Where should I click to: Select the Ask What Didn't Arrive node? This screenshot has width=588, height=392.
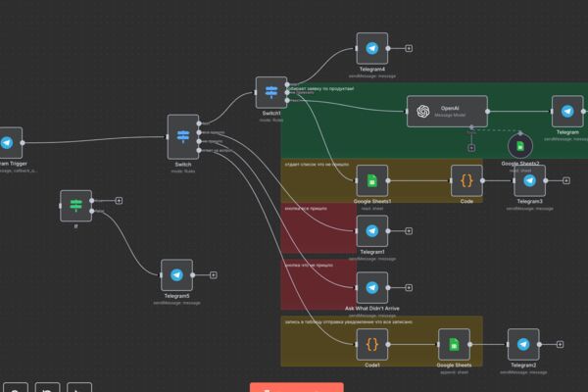pyautogui.click(x=372, y=287)
